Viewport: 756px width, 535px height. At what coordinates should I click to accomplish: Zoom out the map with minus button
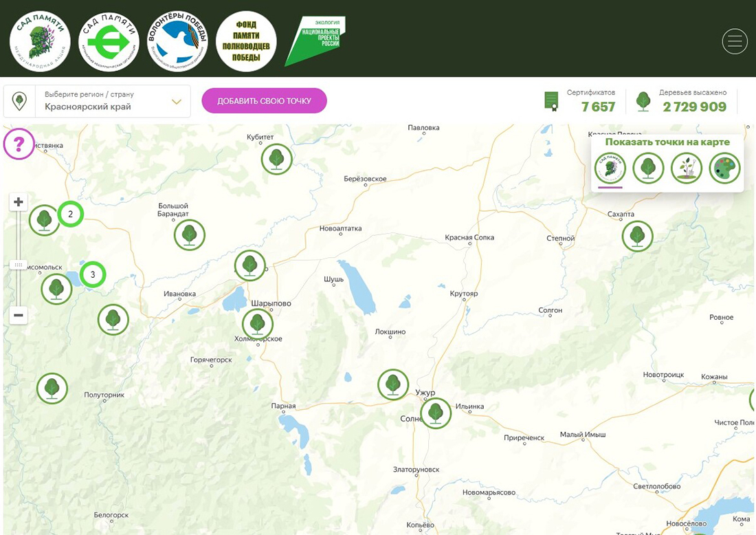point(19,315)
